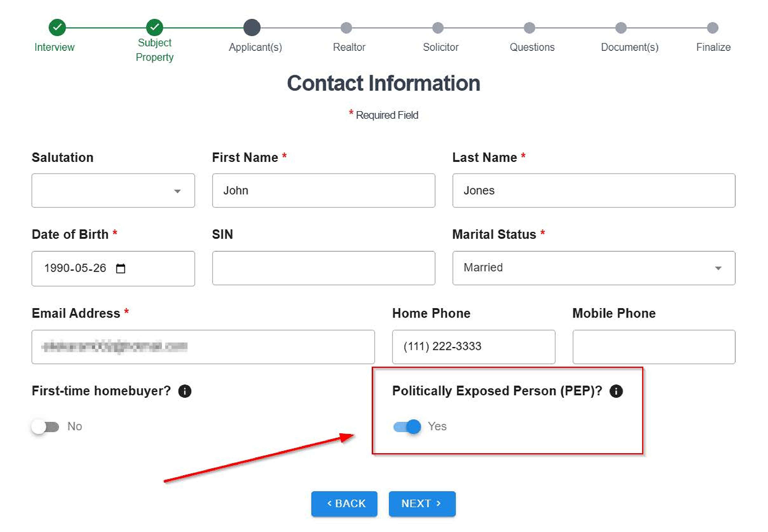768x532 pixels.
Task: Click into the SIN input field
Action: [x=323, y=268]
